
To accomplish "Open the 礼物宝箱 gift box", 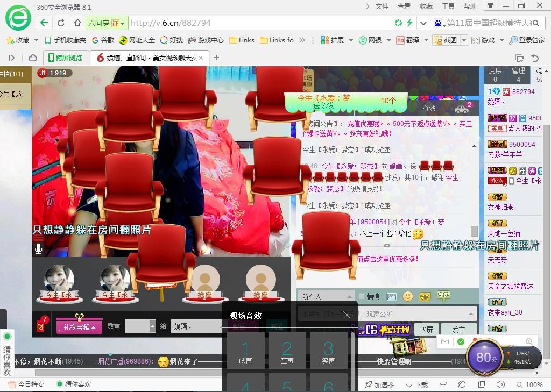I will pyautogui.click(x=80, y=327).
